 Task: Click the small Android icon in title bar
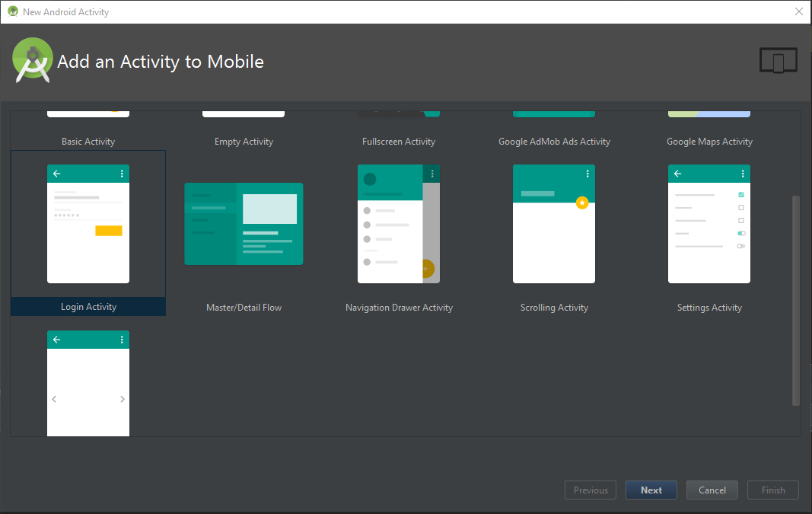(13, 11)
